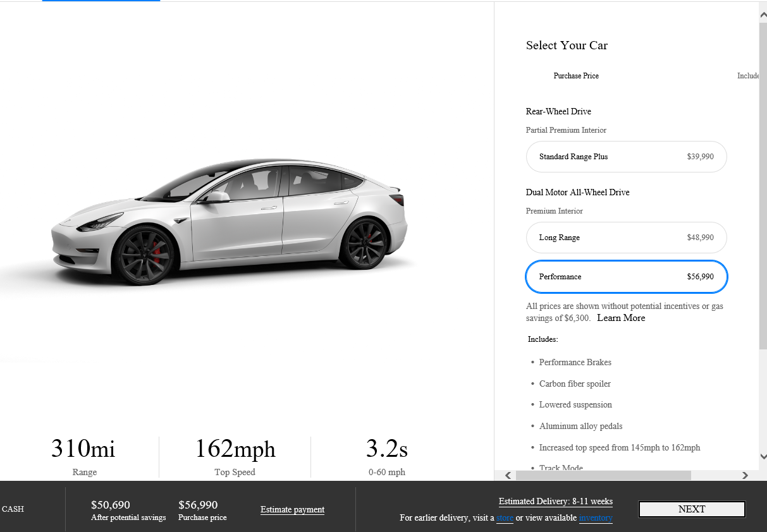Click the CASH payment label
767x532 pixels.
click(x=13, y=509)
